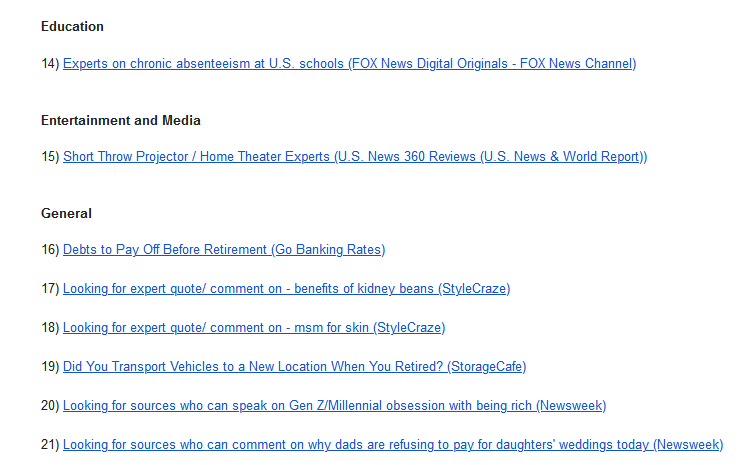This screenshot has width=754, height=465.
Task: Open the benefits of kidney beans StyleCraze link
Action: pyautogui.click(x=287, y=289)
